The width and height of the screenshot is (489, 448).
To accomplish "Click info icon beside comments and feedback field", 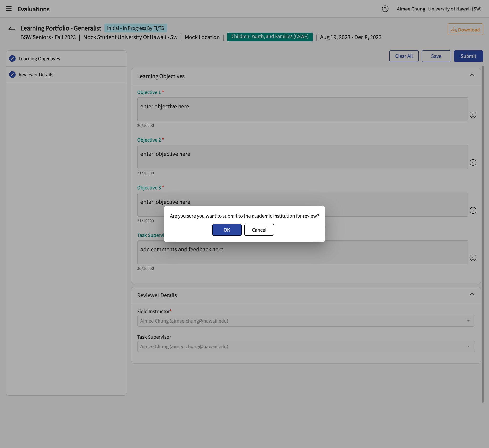I will [x=473, y=258].
